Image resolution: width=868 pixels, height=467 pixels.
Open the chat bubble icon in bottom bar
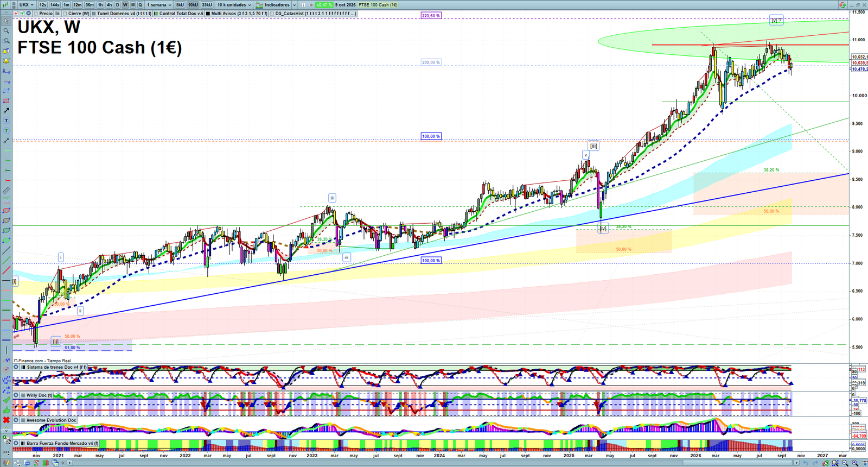pyautogui.click(x=27, y=463)
